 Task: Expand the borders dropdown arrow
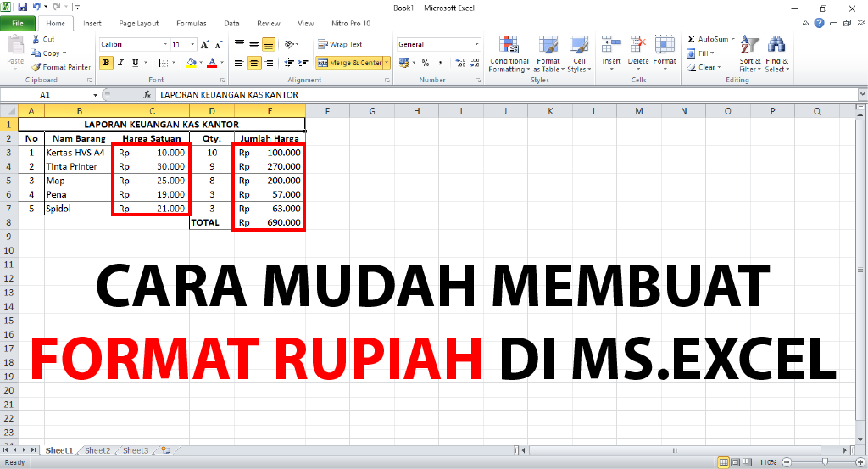pyautogui.click(x=173, y=63)
